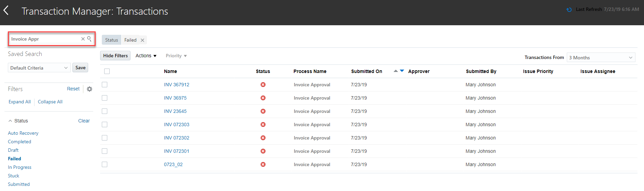Click the back arrow in header

[x=6, y=11]
